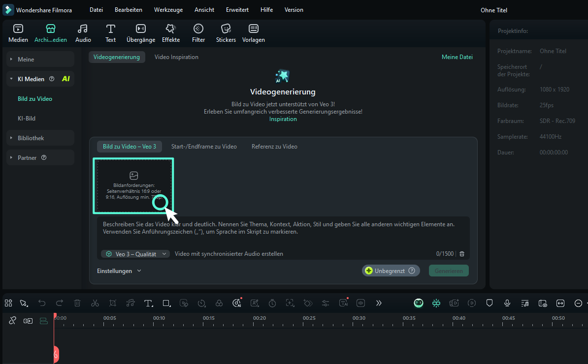588x364 pixels.
Task: Open the Medien panel
Action: click(x=18, y=33)
